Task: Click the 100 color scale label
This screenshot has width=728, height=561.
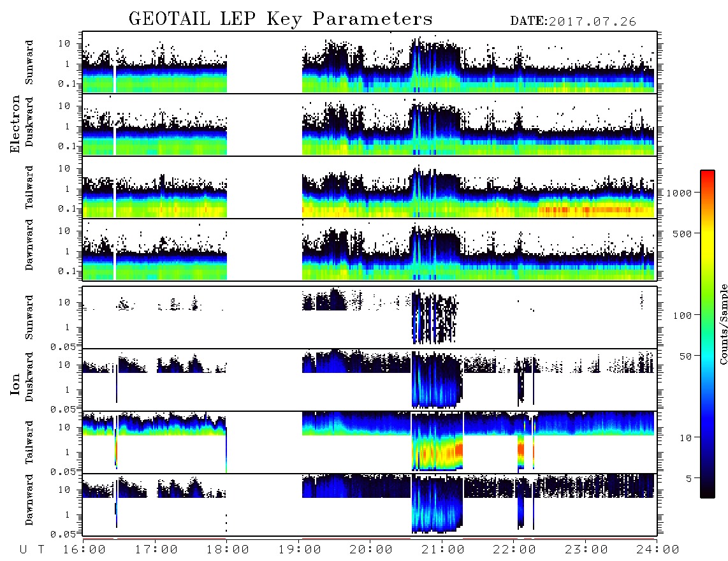Action: point(682,316)
